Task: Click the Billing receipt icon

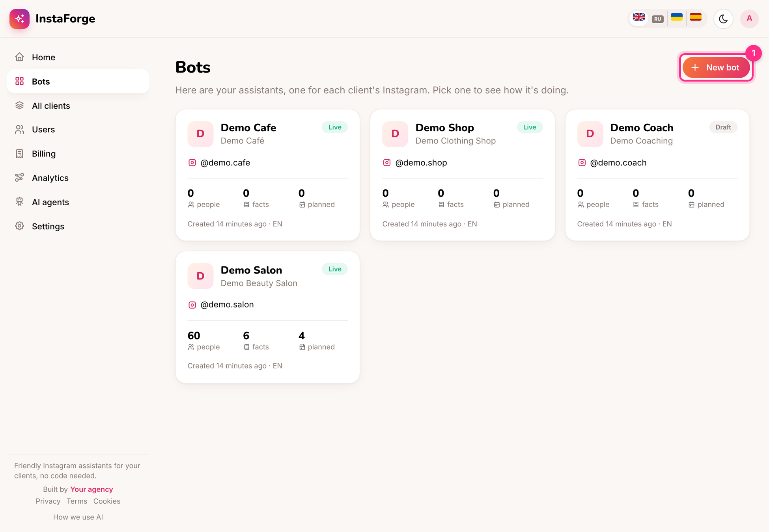Action: click(19, 154)
